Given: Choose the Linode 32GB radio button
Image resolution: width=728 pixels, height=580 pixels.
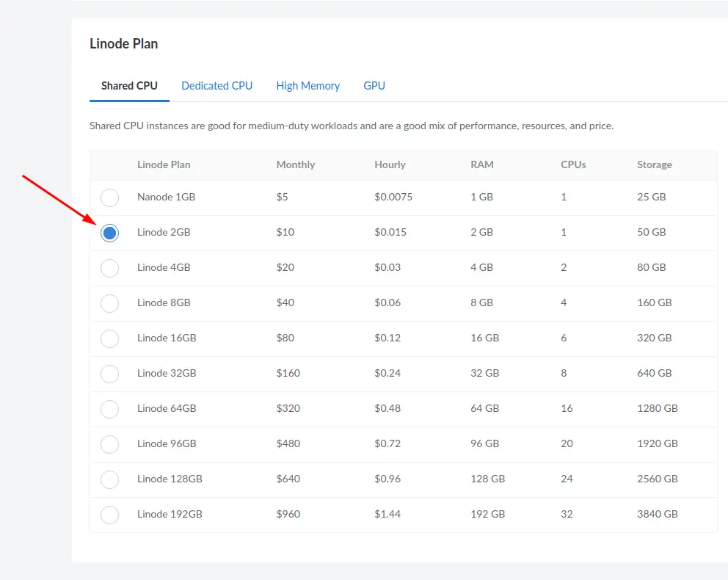Looking at the screenshot, I should click(x=109, y=374).
